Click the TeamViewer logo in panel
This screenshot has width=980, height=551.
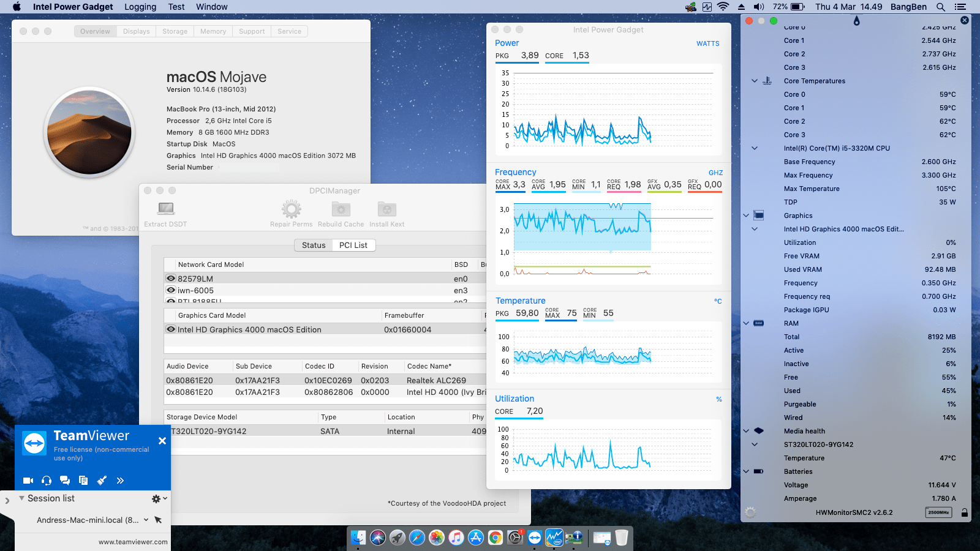(34, 443)
